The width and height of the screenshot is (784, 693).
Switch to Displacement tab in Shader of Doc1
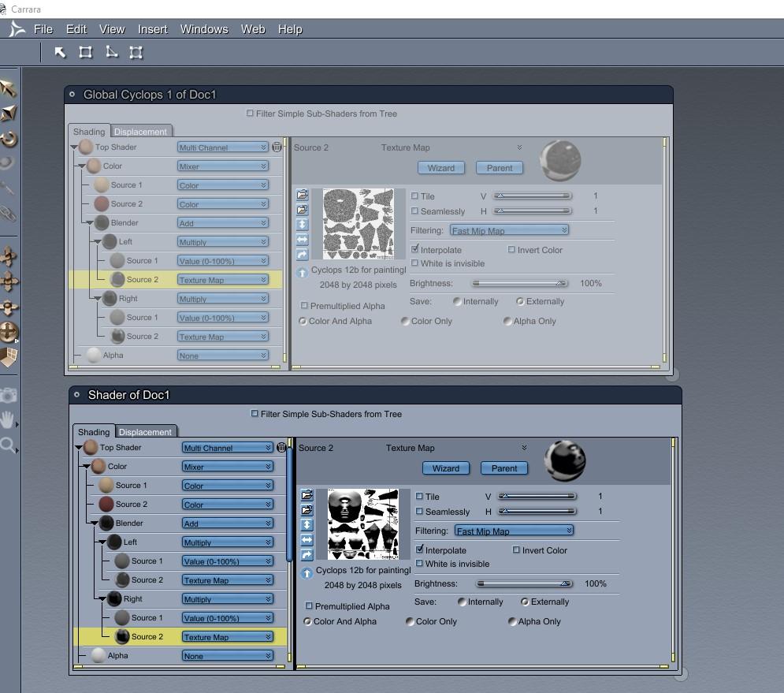coord(145,431)
